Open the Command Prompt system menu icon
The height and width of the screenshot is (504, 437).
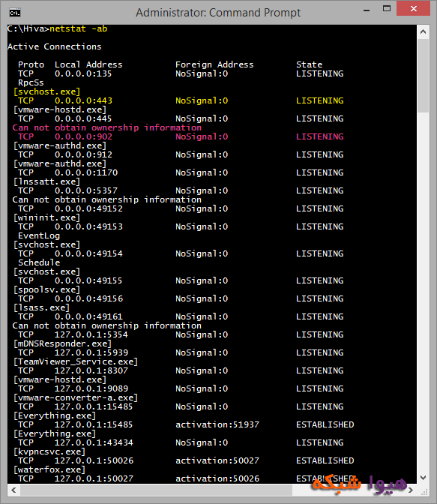pyautogui.click(x=15, y=13)
